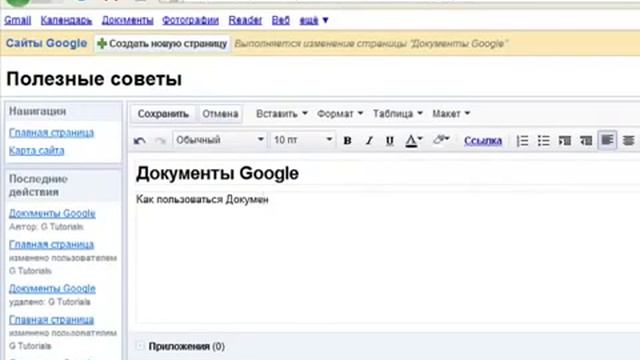Expand the ещё dropdown in top bar
This screenshot has height=360, width=640.
(314, 20)
